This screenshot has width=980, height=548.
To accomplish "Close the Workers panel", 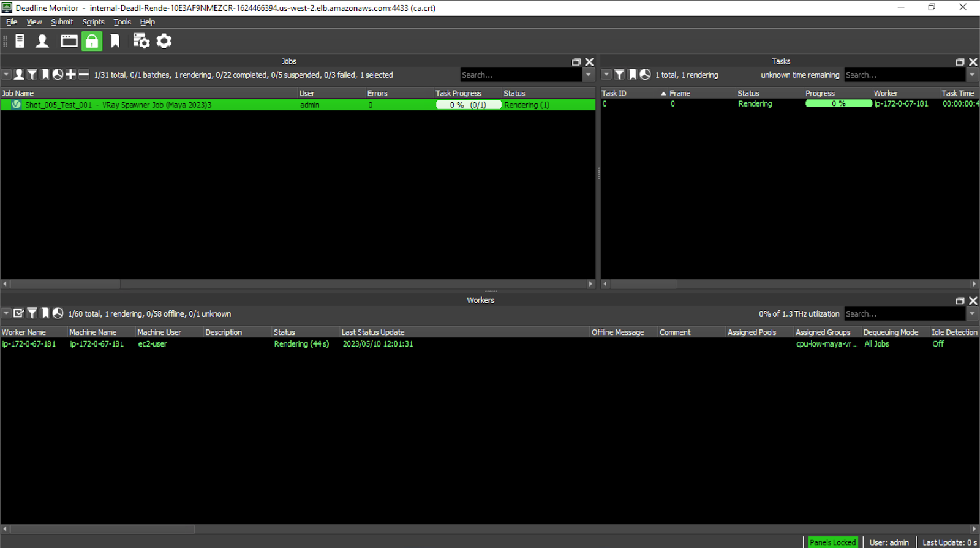I will pos(973,301).
